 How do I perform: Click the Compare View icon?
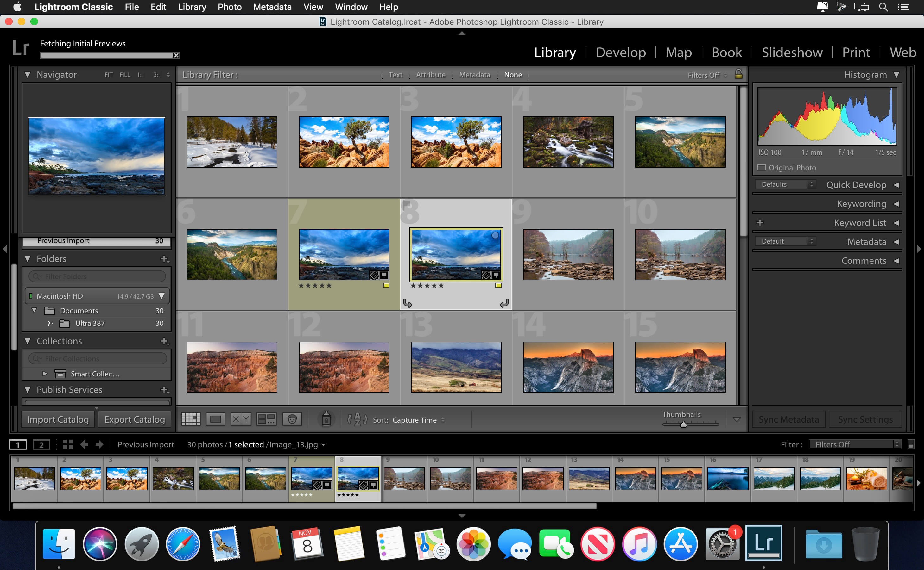[240, 419]
